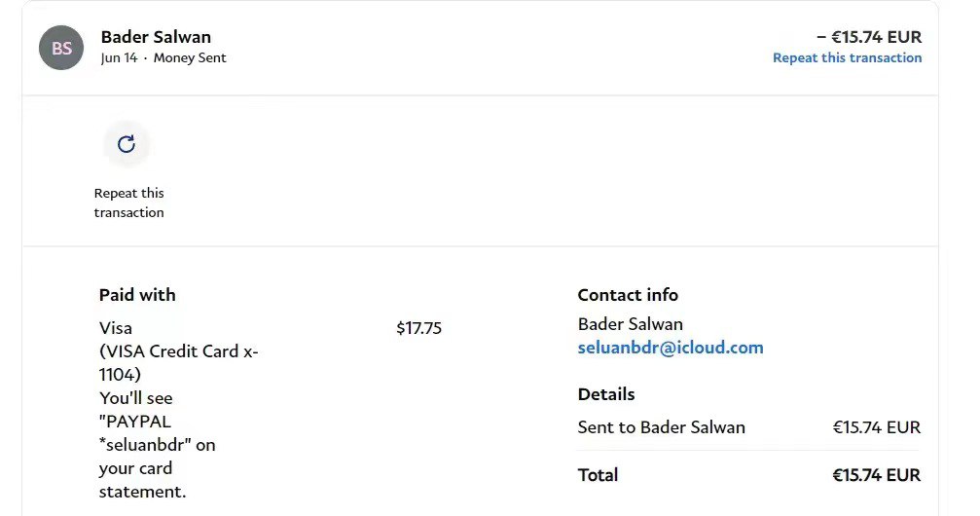Click the Total label

click(598, 475)
